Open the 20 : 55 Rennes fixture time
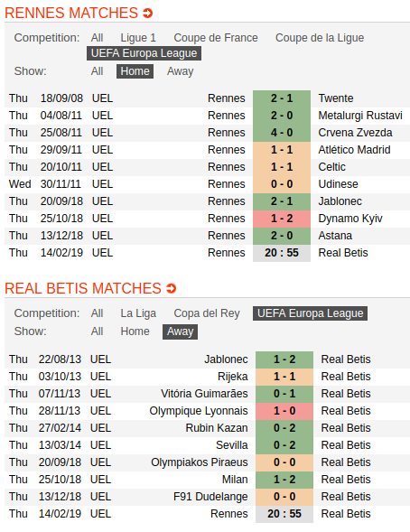 [282, 253]
